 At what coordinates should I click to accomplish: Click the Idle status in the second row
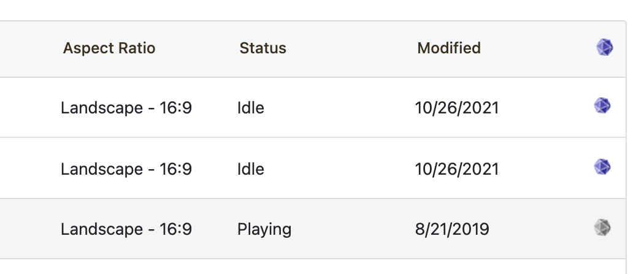(250, 169)
